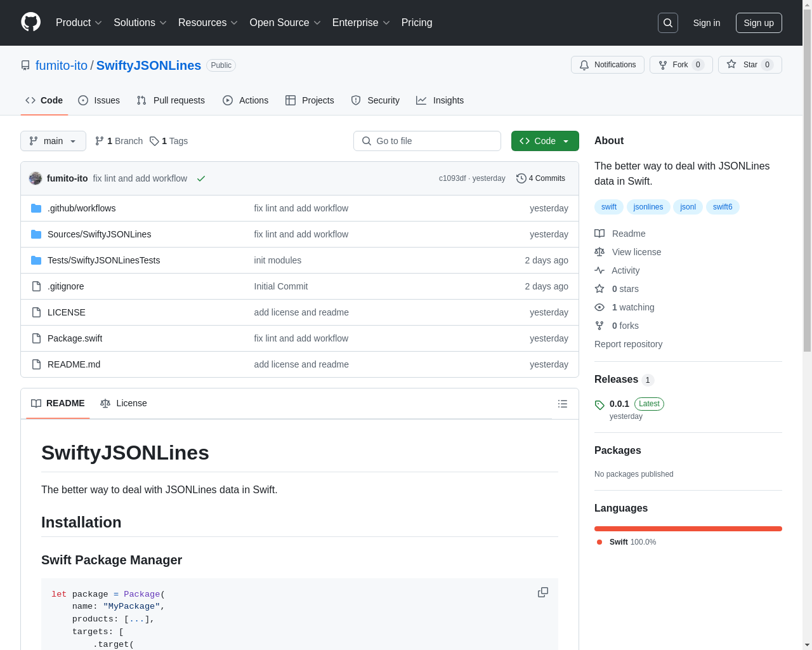
Task: Click the book icon next to Readme
Action: [x=599, y=234]
